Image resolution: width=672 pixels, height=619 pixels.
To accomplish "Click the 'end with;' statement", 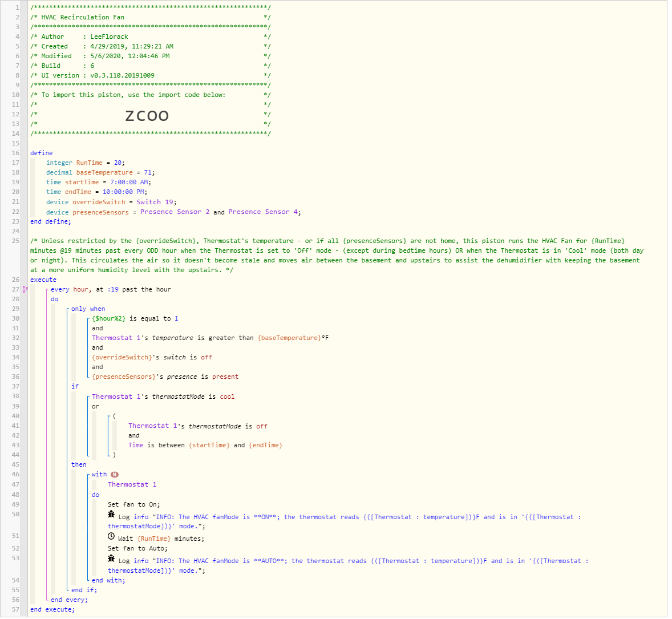I will coord(108,581).
